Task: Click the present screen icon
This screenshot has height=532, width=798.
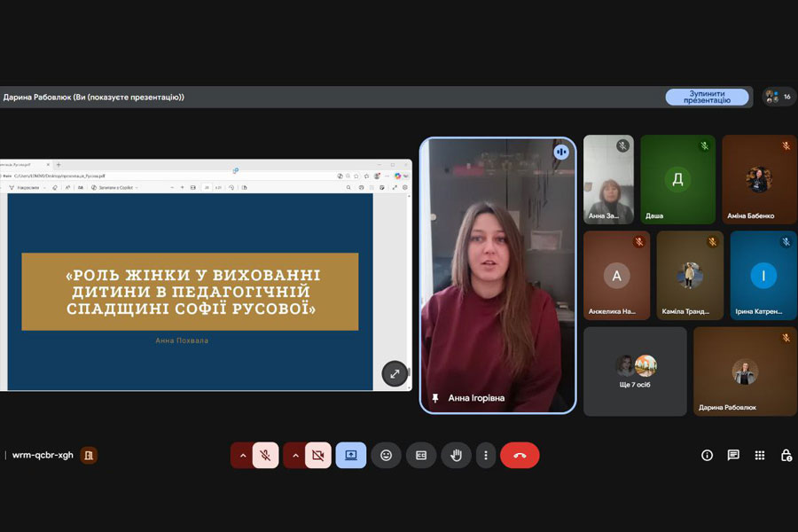Action: point(350,455)
